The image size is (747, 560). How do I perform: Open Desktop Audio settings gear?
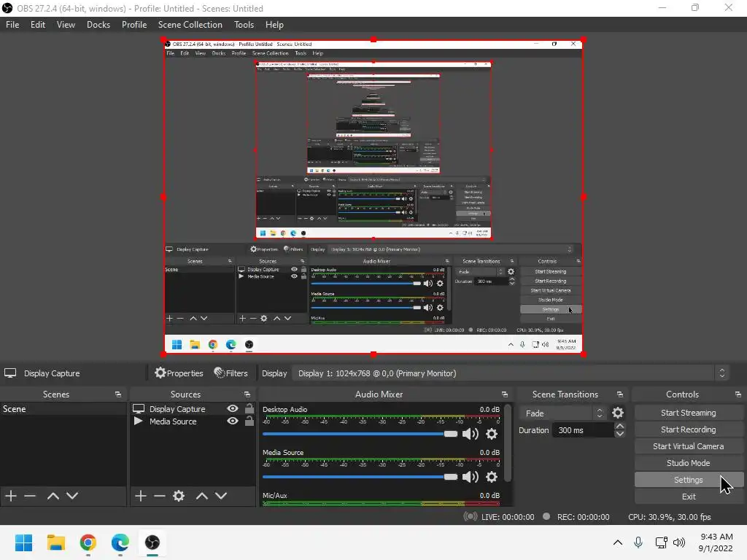492,434
